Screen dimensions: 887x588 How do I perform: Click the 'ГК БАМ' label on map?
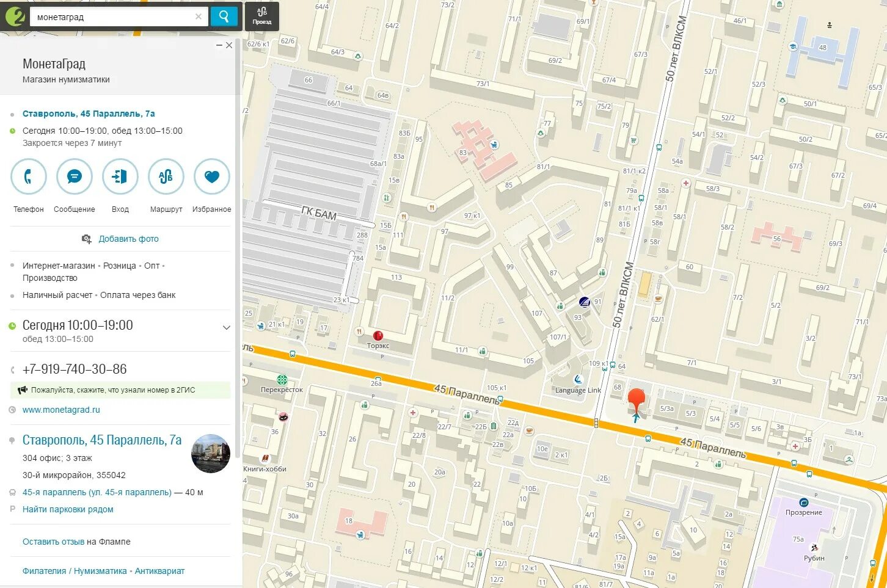point(319,213)
